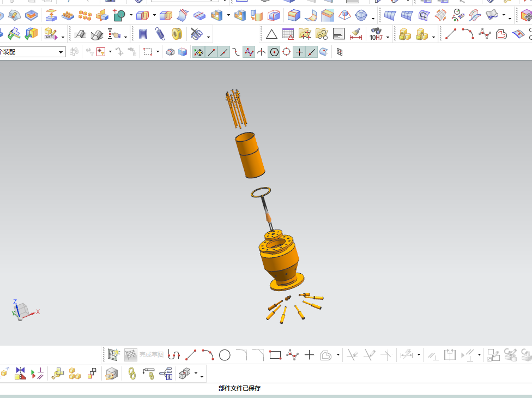532x398 pixels.
Task: Select the Trim Sheet icon
Action: point(183,15)
